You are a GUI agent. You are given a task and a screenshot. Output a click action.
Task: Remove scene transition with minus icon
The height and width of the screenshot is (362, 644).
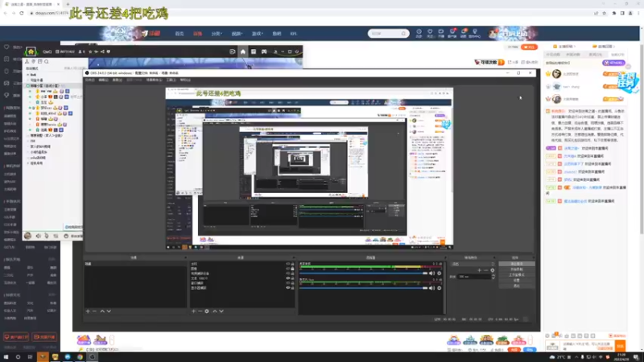[x=485, y=270]
